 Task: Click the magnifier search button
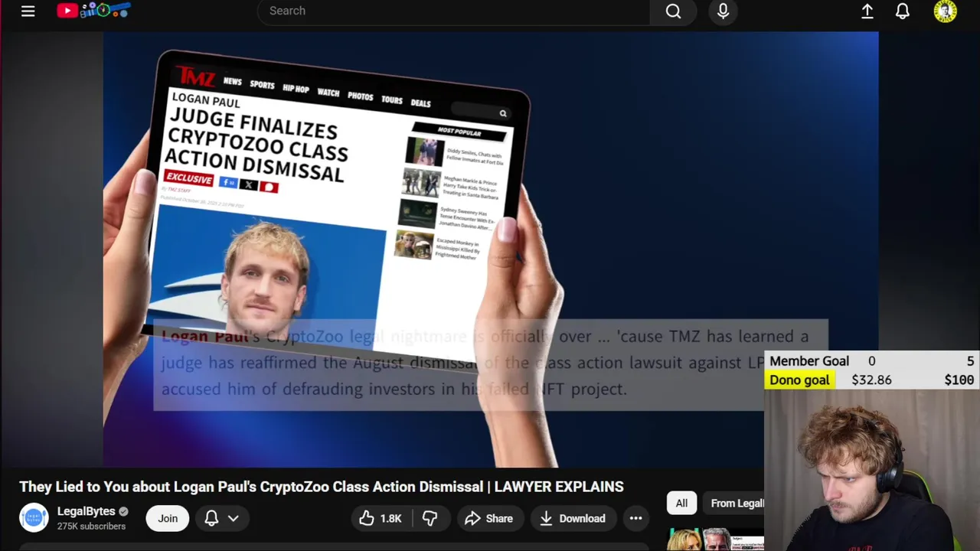[673, 11]
